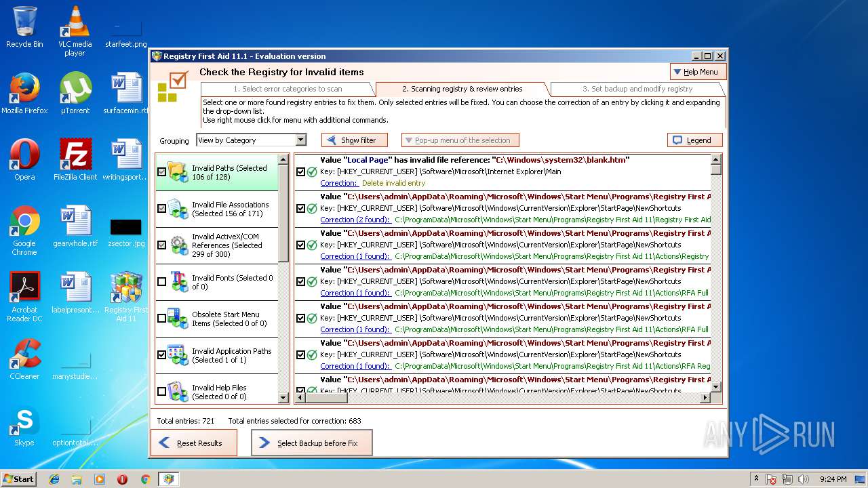Select Google Chrome desktop shortcut

(24, 230)
